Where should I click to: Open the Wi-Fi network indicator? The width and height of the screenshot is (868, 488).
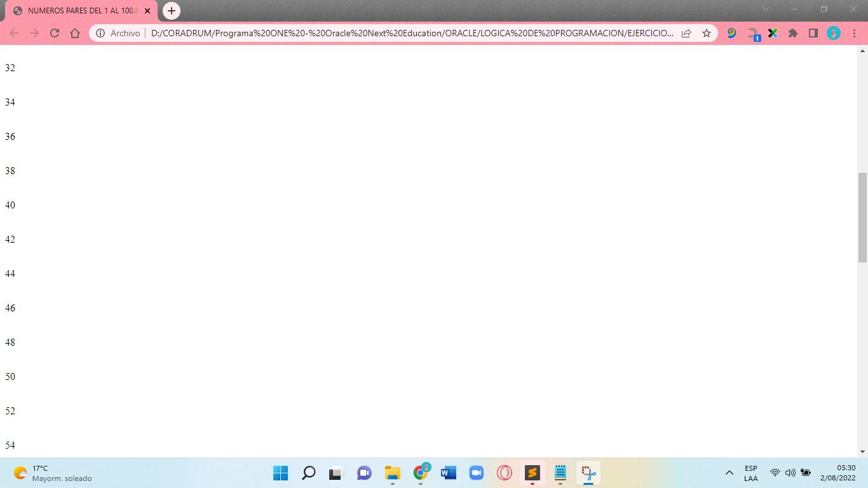(x=775, y=473)
